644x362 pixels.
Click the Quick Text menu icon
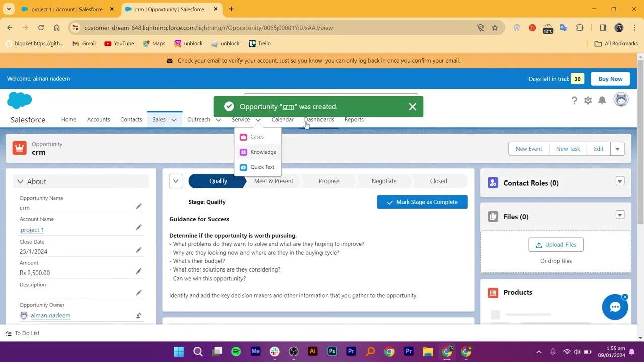click(x=244, y=167)
